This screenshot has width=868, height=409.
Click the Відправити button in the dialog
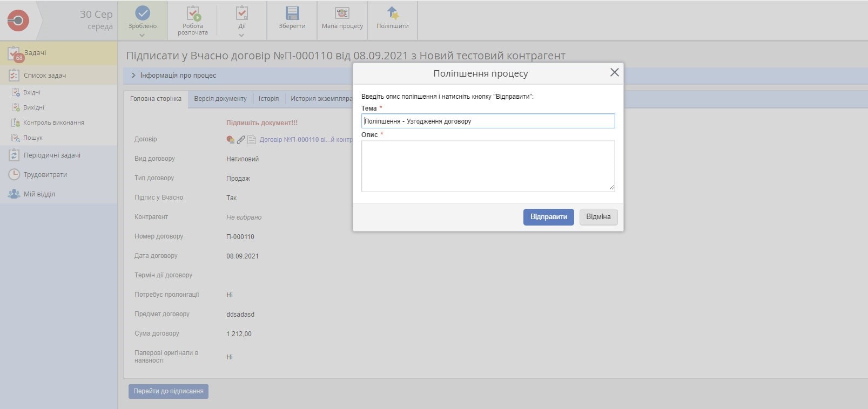pos(548,217)
